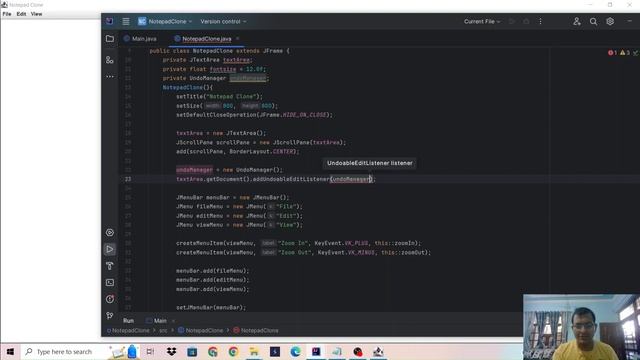This screenshot has width=640, height=360.
Task: Click the setTitle("Notepad Clone") code line
Action: pyautogui.click(x=220, y=97)
